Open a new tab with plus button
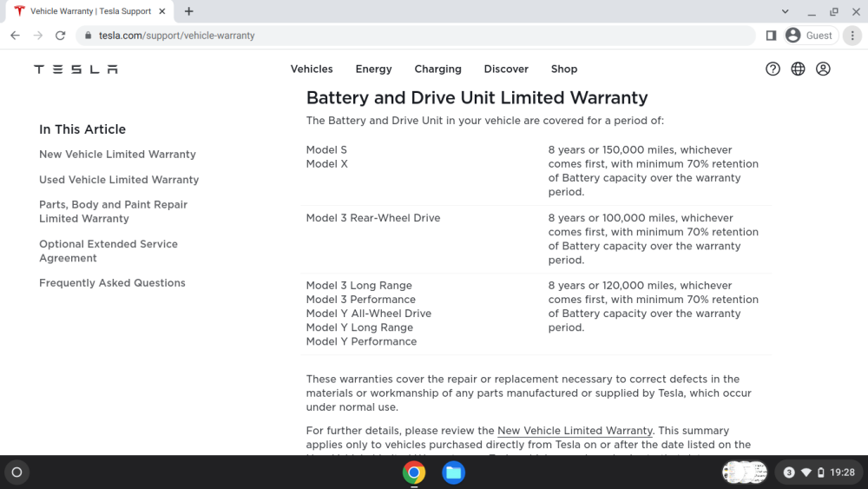The height and width of the screenshot is (489, 868). click(x=188, y=11)
